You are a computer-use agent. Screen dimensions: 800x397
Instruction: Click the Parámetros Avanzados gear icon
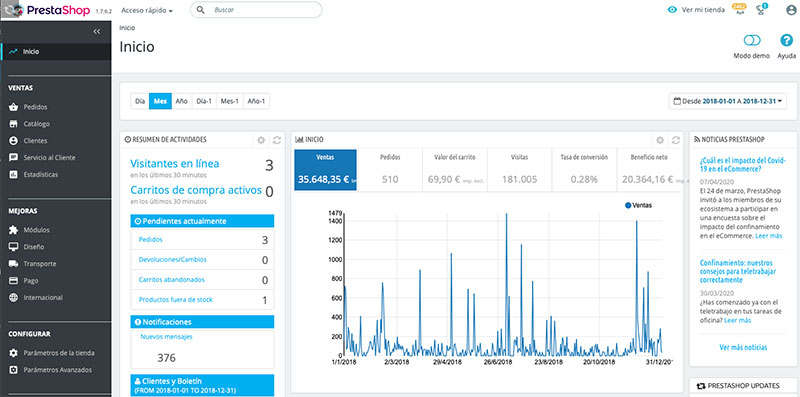coord(13,370)
